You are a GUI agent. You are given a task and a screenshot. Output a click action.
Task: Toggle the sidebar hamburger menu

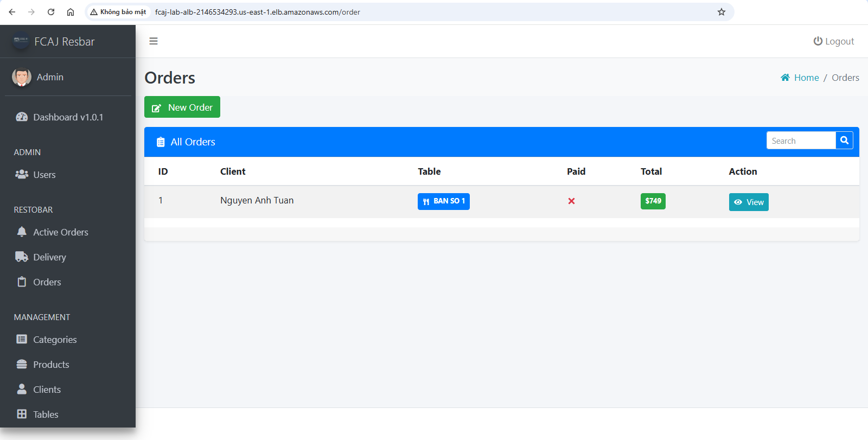154,41
